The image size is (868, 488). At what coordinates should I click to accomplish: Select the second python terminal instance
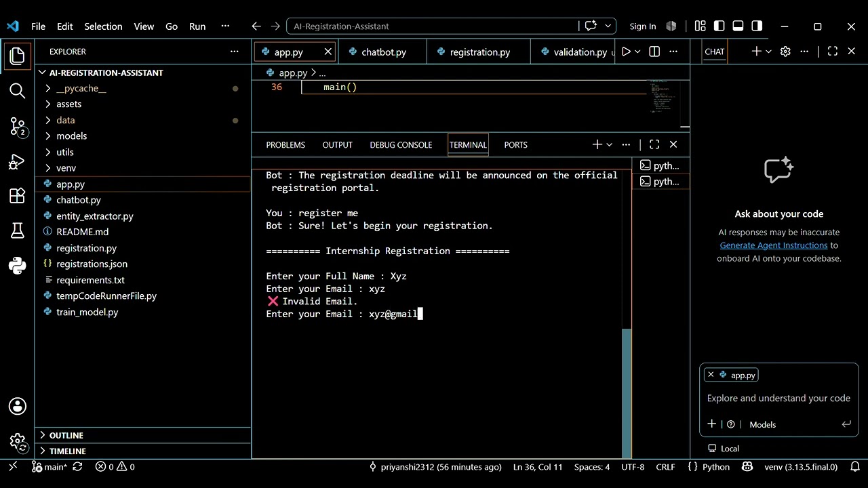(660, 182)
